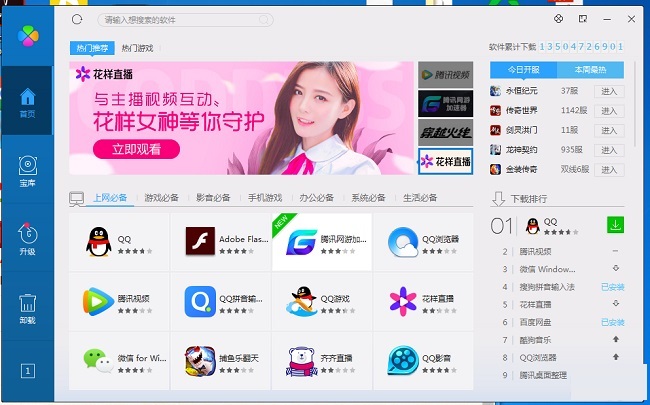Switch to the 游戏必备 category tab
This screenshot has width=650, height=405.
[x=161, y=198]
